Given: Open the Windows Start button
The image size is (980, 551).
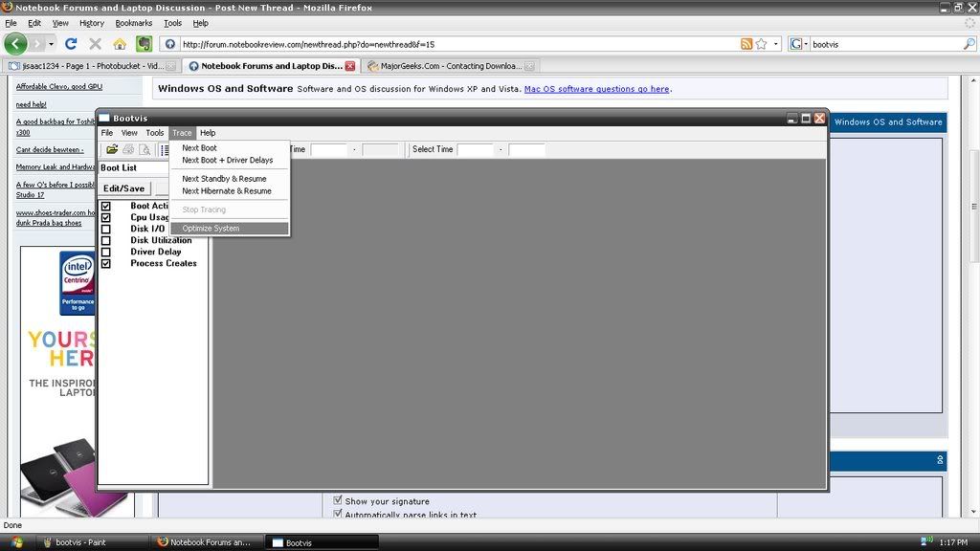Looking at the screenshot, I should point(17,541).
